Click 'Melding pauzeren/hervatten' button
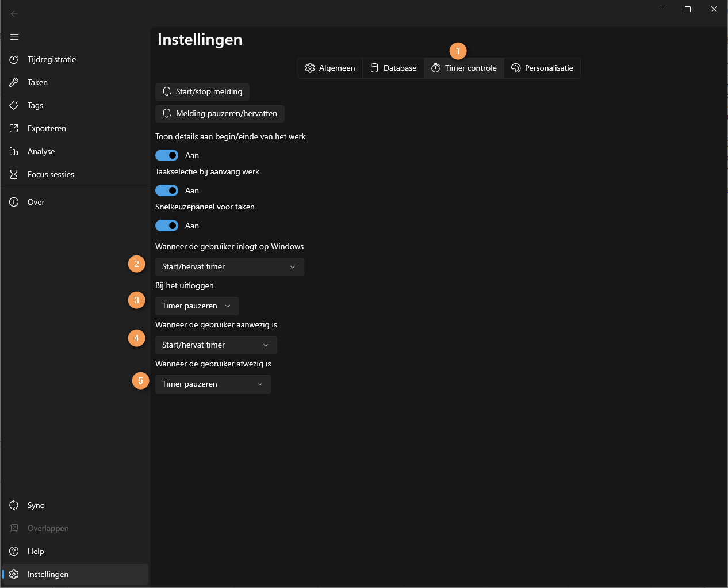Screen dimensions: 728x588 (220, 113)
